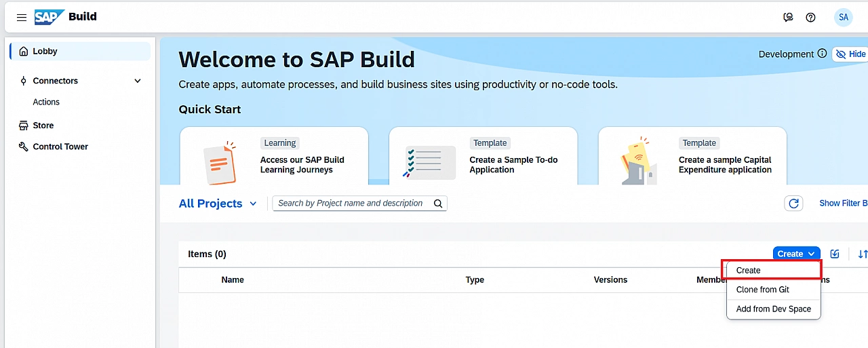Open the SA user profile avatar
The height and width of the screenshot is (348, 868).
tap(843, 18)
